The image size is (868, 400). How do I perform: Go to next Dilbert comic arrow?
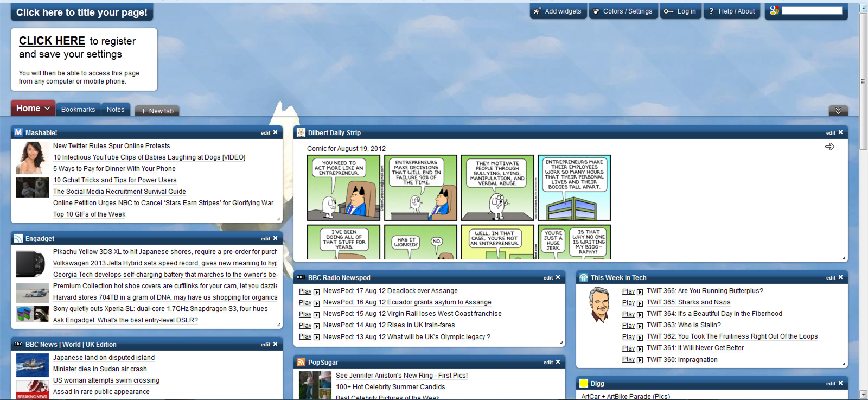829,147
